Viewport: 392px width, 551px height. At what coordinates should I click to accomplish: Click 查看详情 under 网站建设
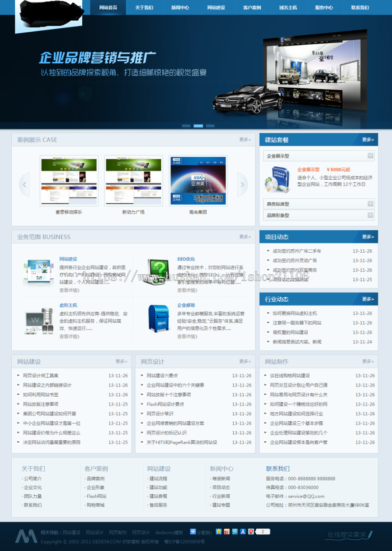[x=70, y=290]
